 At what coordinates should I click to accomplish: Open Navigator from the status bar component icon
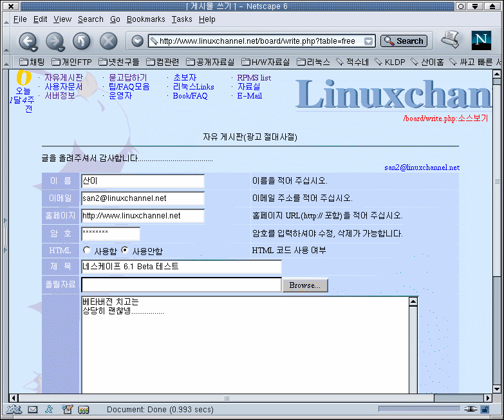point(14,409)
